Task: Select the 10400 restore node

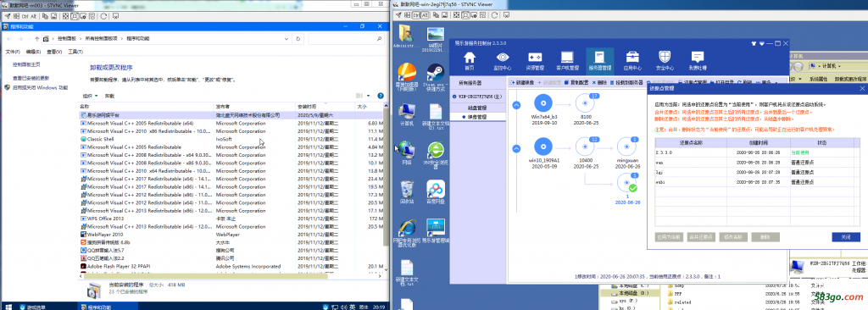Action: tap(586, 147)
